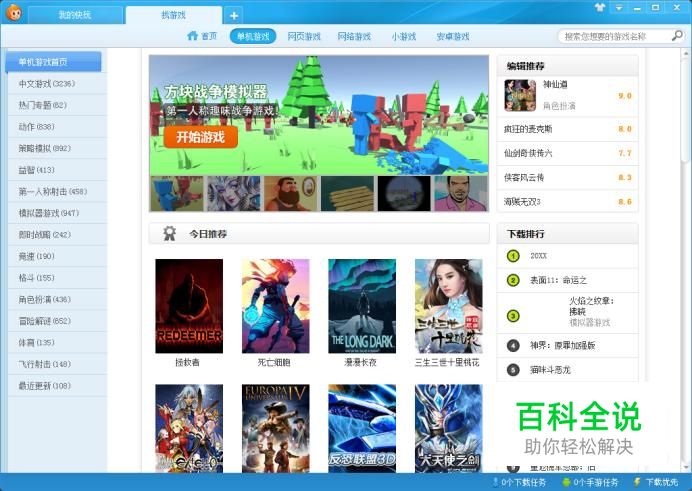Screen dimensions: 692x491
Task: Select 单机游戏首页 in sidebar
Action: pyautogui.click(x=53, y=62)
